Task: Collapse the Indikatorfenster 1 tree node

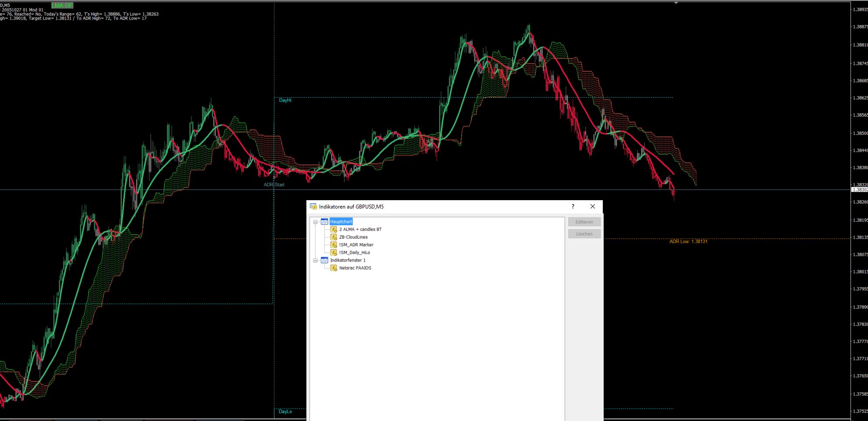Action: (315, 260)
